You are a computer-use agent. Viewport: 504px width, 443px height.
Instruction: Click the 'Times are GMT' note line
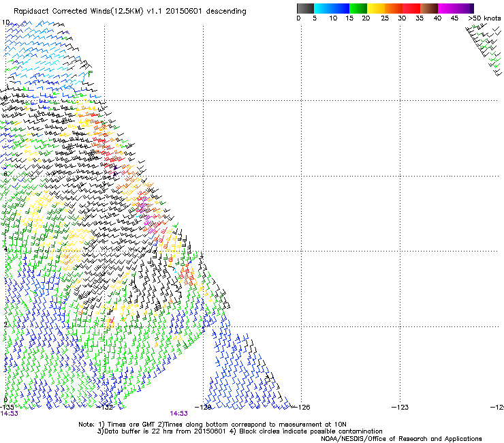pyautogui.click(x=212, y=425)
